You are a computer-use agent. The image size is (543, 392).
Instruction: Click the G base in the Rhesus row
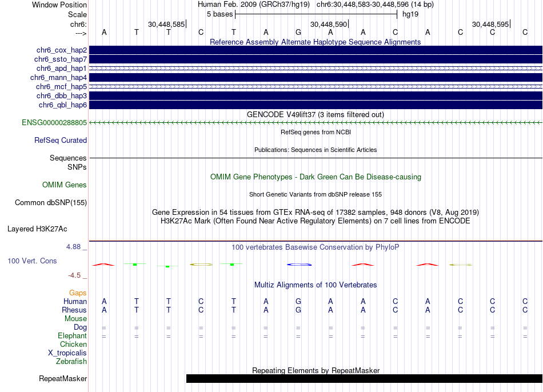point(298,310)
